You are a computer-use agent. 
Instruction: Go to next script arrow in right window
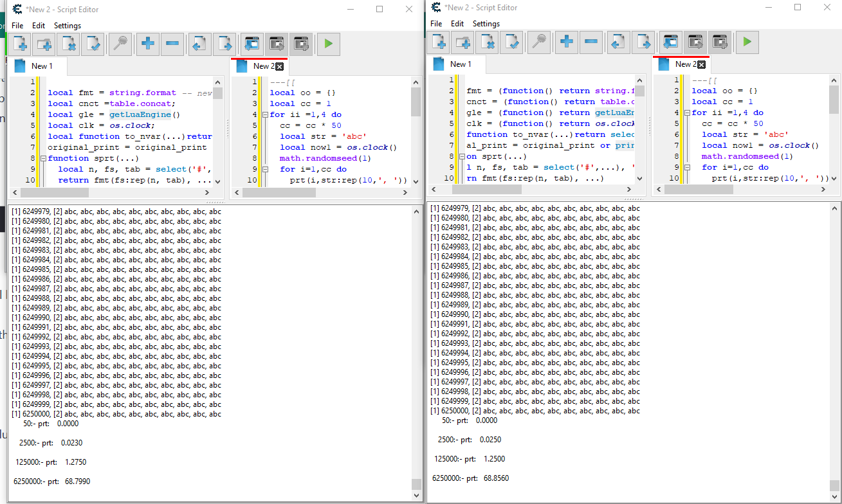tap(642, 42)
